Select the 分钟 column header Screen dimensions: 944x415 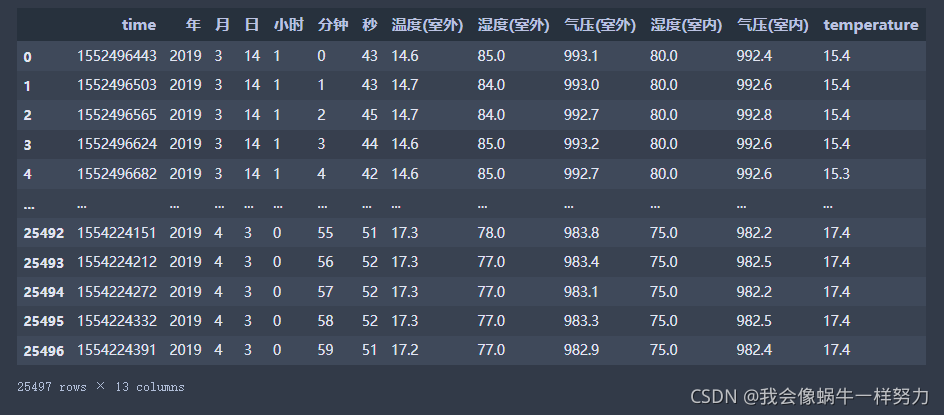click(x=333, y=25)
